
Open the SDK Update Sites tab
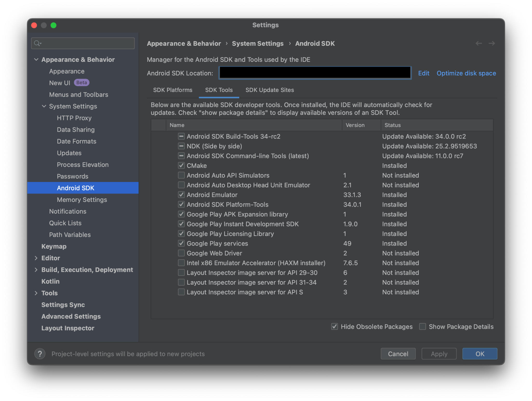coord(269,90)
